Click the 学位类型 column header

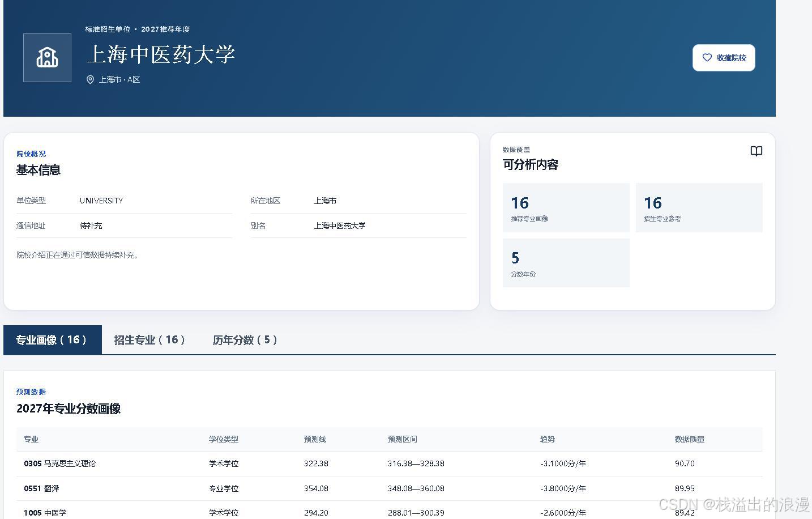pos(224,439)
